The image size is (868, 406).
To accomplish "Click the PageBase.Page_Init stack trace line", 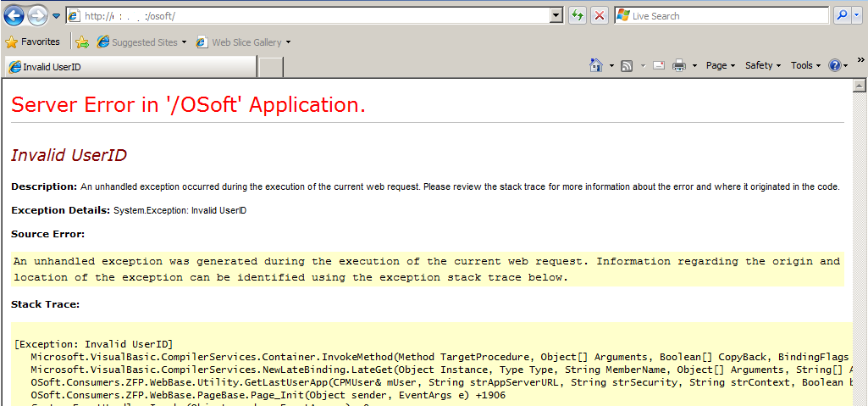I will [x=268, y=396].
